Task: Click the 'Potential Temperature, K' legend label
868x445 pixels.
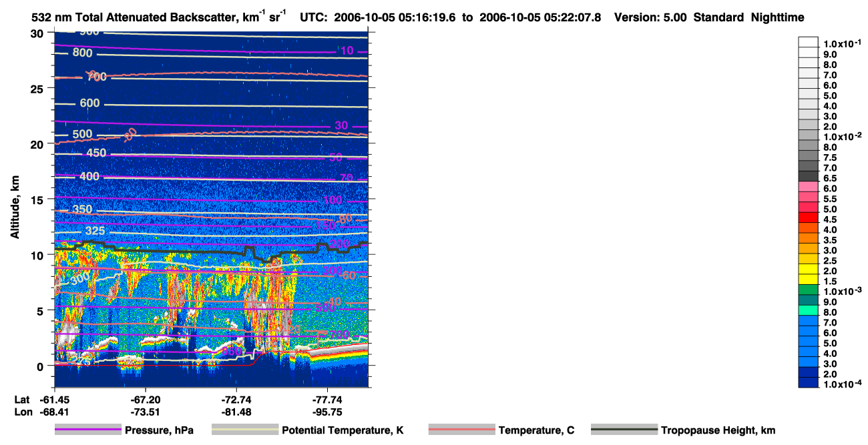Action: (343, 430)
